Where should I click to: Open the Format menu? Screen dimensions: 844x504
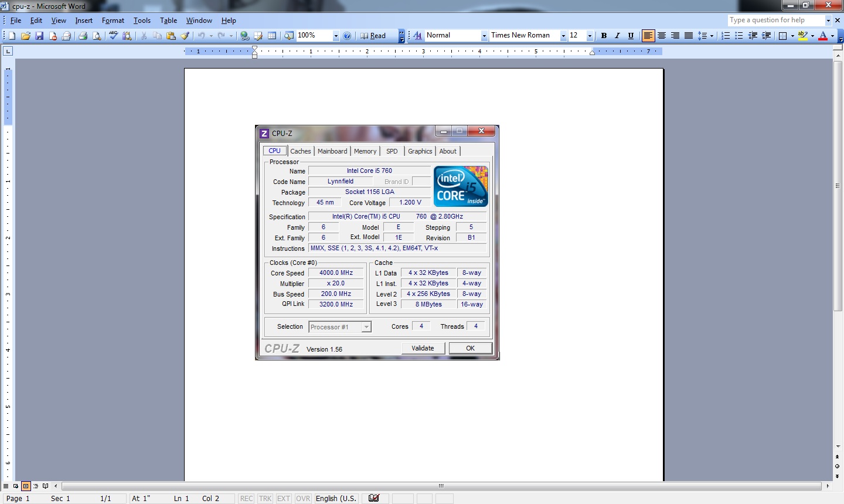[x=113, y=21]
